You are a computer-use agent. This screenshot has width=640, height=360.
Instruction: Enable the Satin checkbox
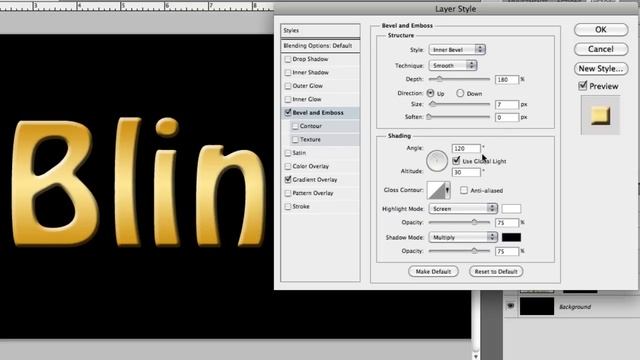[x=288, y=153]
